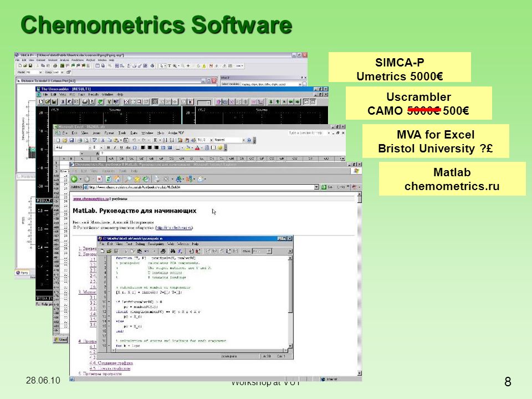Viewport: 532px width, 399px height.
Task: Click green down arrow in Unscrambler toolbar
Action: [x=271, y=101]
